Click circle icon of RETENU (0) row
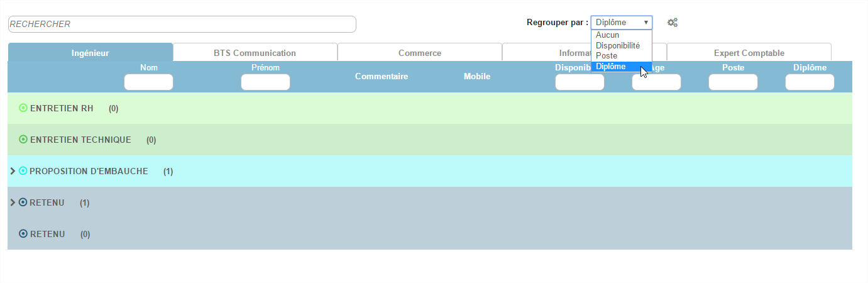868x283 pixels. tap(23, 234)
